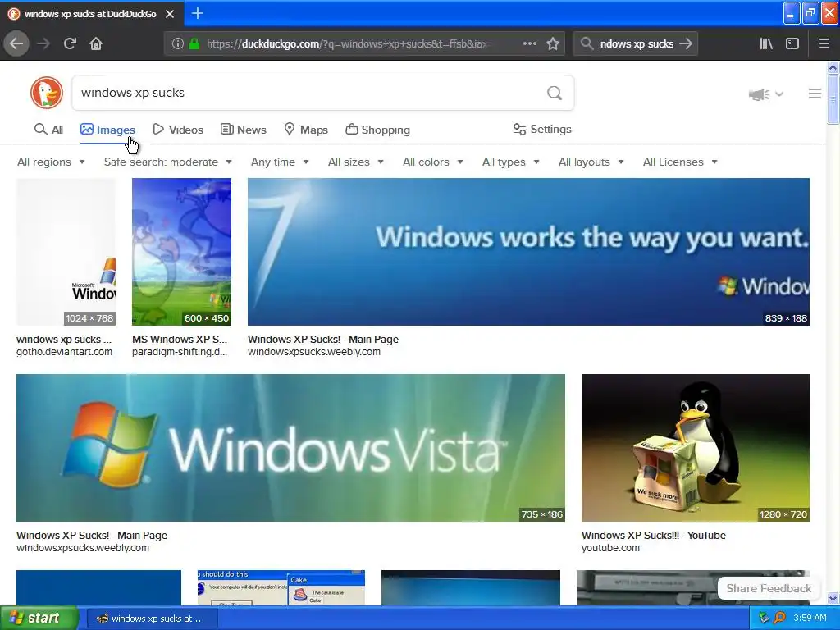Screen dimensions: 840x630
Task: Click the Firefox address bar URL
Action: coord(348,43)
